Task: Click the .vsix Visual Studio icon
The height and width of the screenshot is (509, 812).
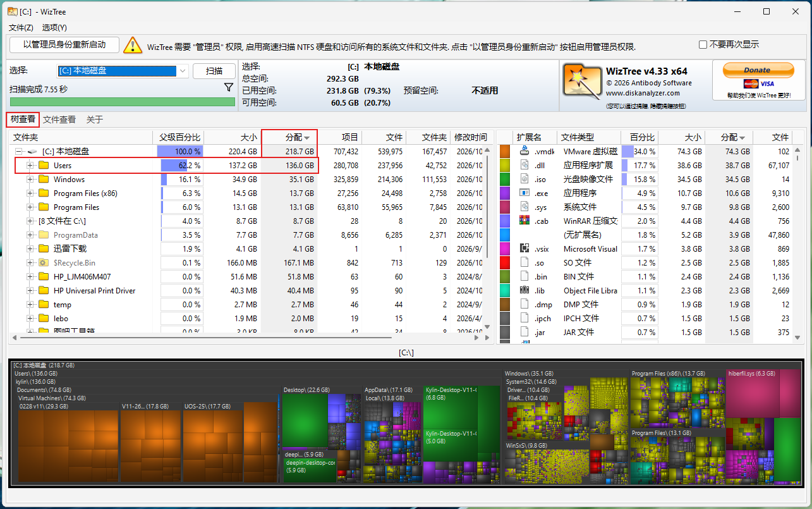Action: click(x=524, y=249)
